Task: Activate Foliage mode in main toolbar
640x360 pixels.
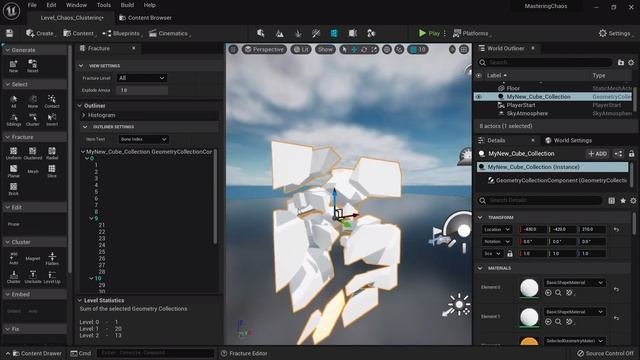Action: (x=298, y=33)
